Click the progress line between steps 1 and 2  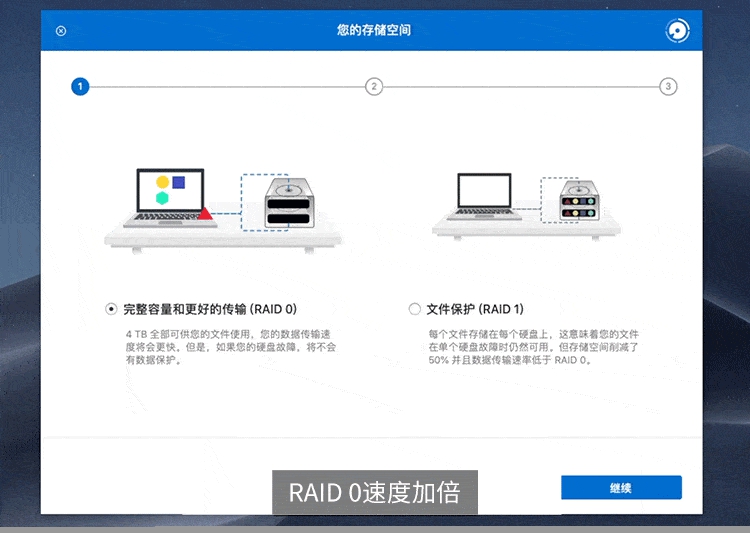[x=227, y=87]
